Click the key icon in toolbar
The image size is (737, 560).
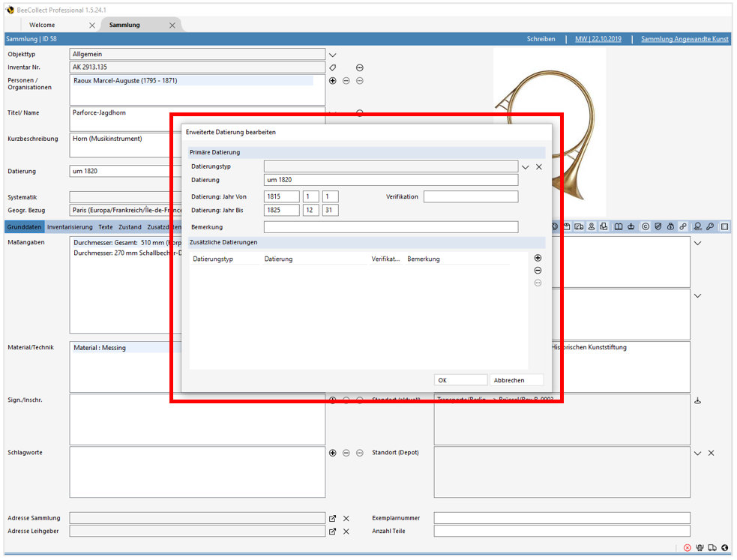[x=710, y=226]
